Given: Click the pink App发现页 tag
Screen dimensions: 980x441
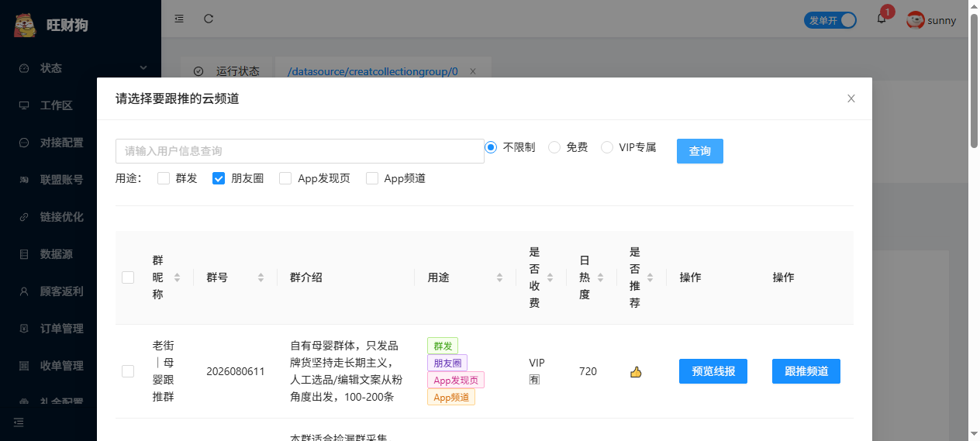Looking at the screenshot, I should tap(456, 380).
